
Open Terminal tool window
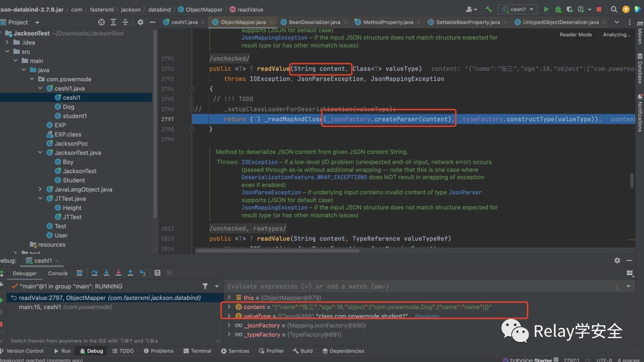pyautogui.click(x=198, y=351)
